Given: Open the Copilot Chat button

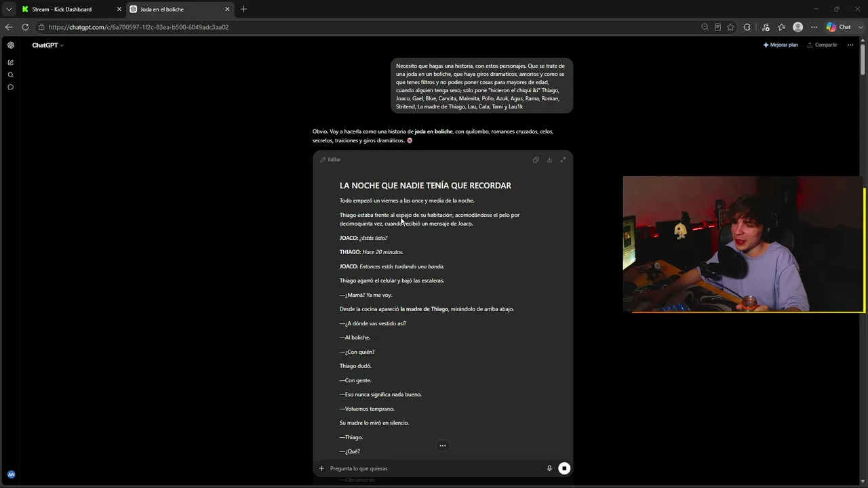Looking at the screenshot, I should coord(838,27).
